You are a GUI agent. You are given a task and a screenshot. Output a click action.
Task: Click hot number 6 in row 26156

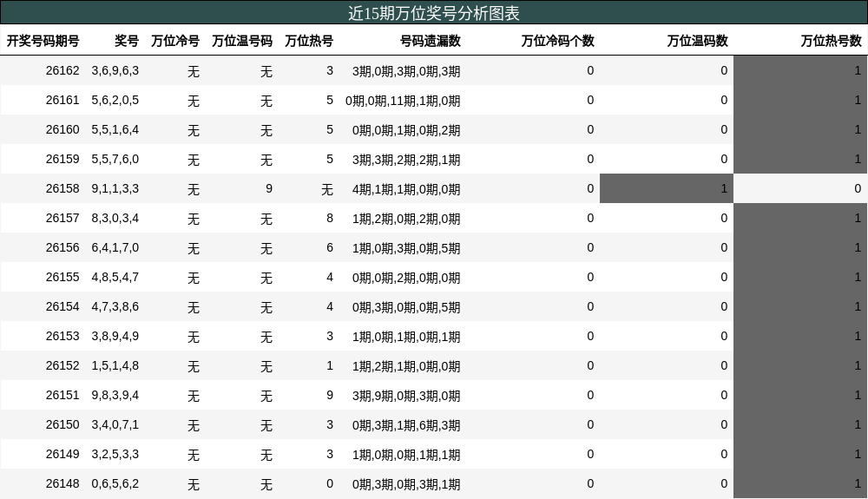[x=330, y=248]
